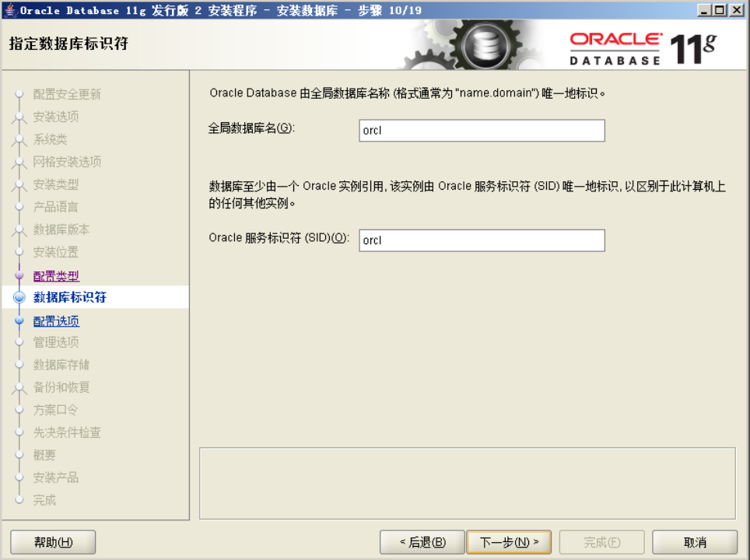The image size is (750, 560).
Task: Open the 配置类型 step link
Action: (x=56, y=276)
